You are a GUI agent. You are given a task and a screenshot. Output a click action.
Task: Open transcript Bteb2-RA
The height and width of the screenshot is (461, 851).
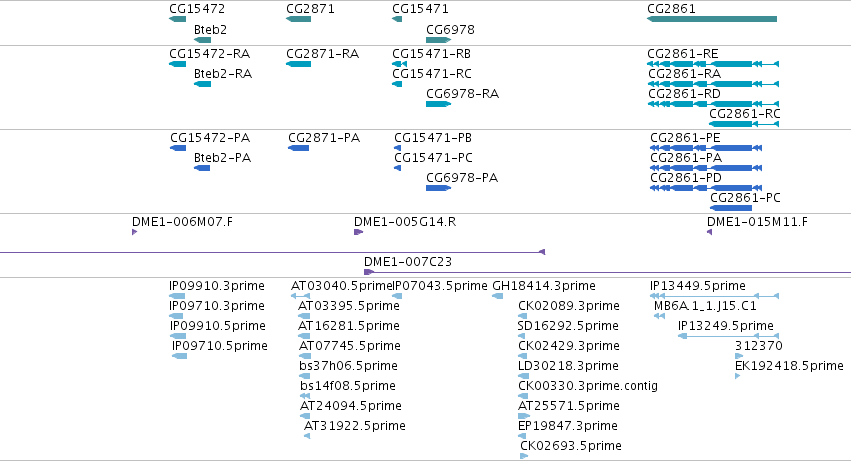point(223,74)
